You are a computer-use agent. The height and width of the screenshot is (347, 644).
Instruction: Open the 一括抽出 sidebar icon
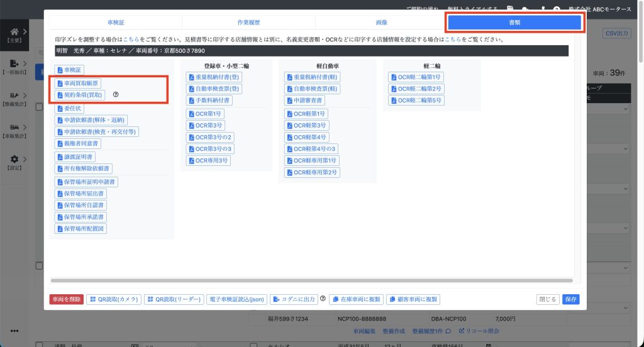point(14,63)
